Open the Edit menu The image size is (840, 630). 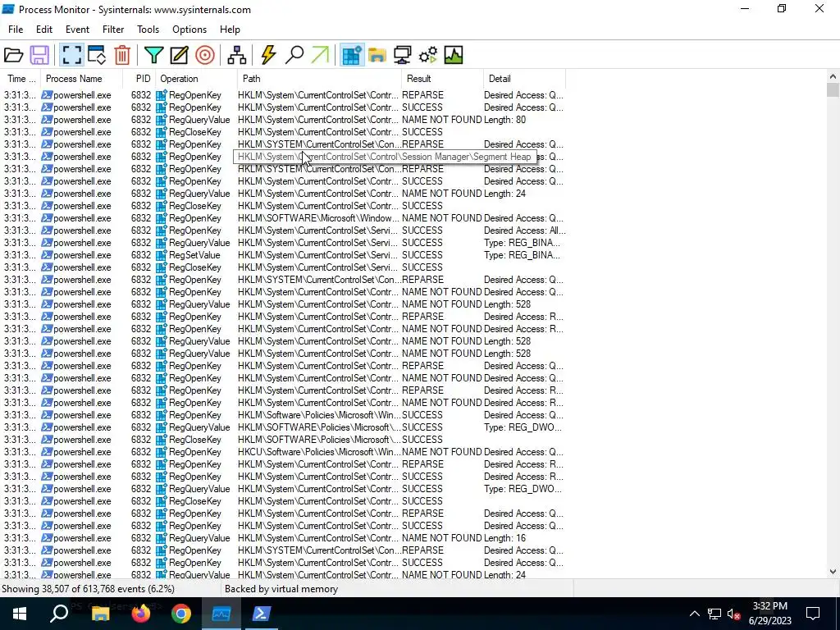pos(44,30)
